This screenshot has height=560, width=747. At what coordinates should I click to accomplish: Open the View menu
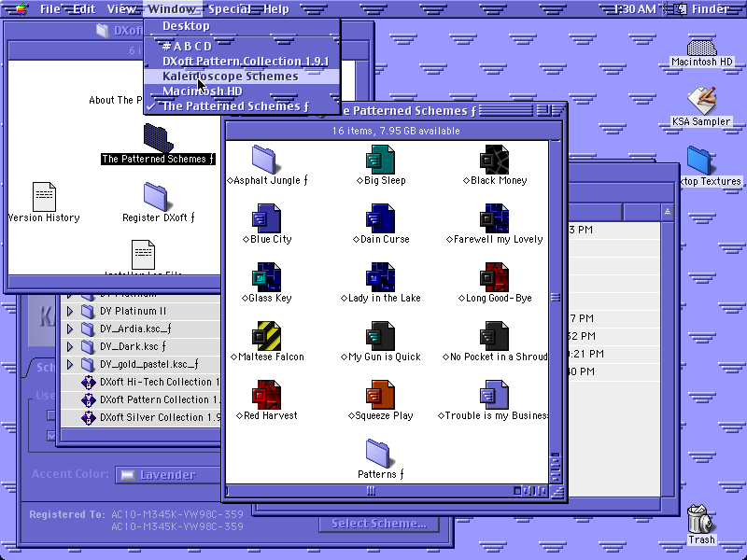[121, 8]
